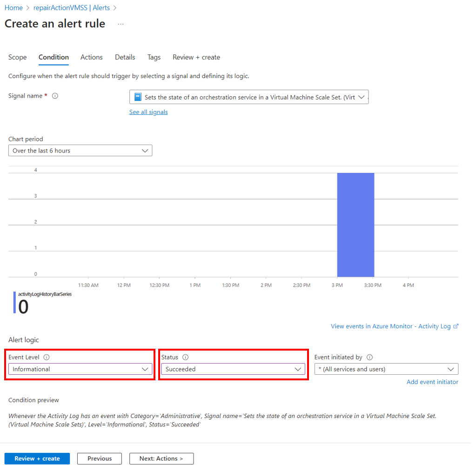
Task: Click the external link icon after Activity Log
Action: click(x=456, y=326)
